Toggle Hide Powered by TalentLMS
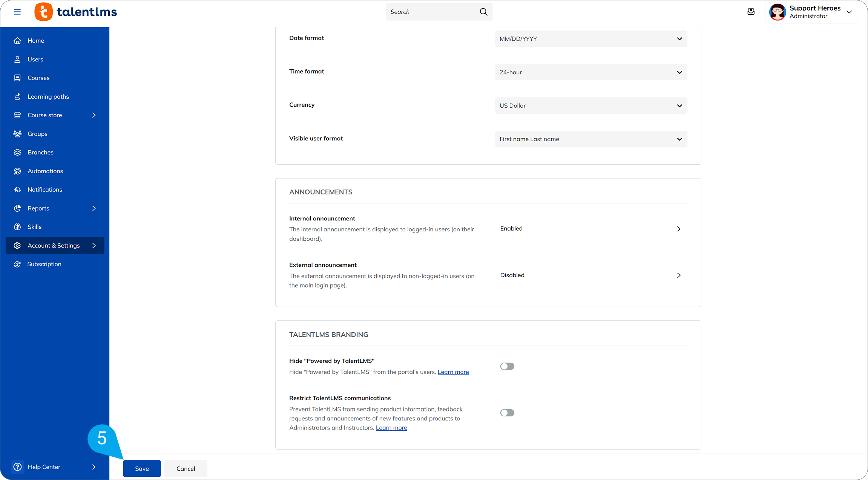 click(507, 366)
